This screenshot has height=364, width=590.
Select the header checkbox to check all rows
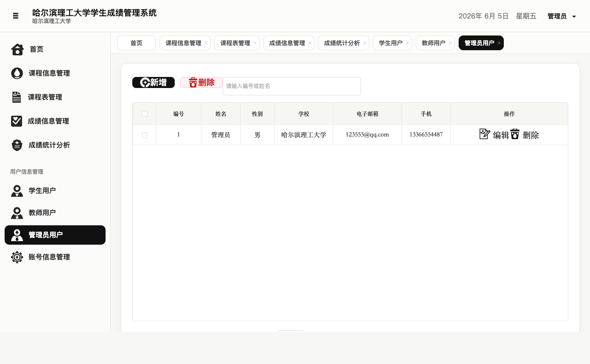point(145,114)
